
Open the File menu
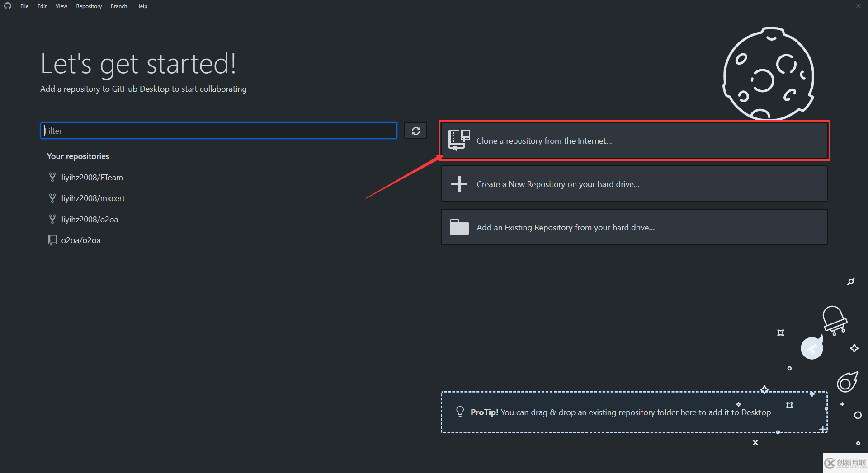(x=24, y=6)
